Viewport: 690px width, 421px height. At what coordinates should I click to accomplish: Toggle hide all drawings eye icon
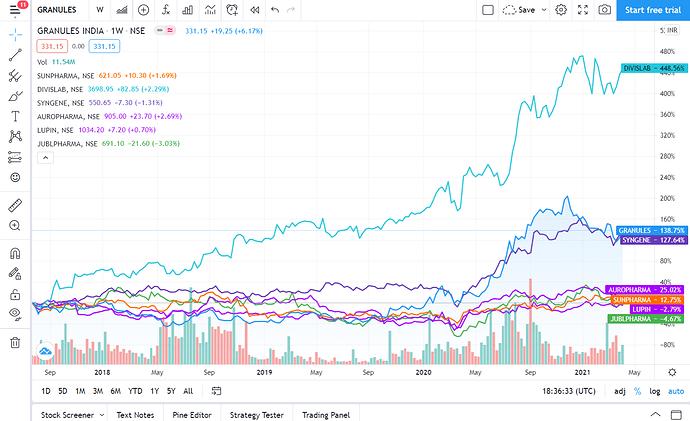click(15, 314)
